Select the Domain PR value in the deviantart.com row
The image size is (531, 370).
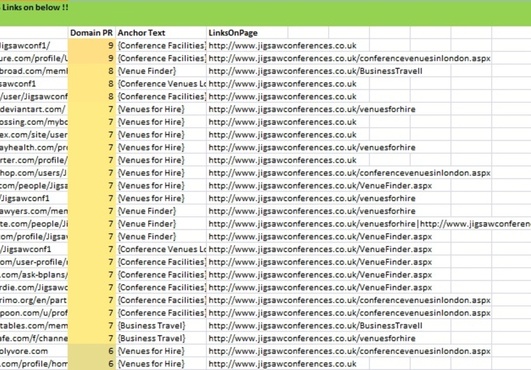point(92,109)
